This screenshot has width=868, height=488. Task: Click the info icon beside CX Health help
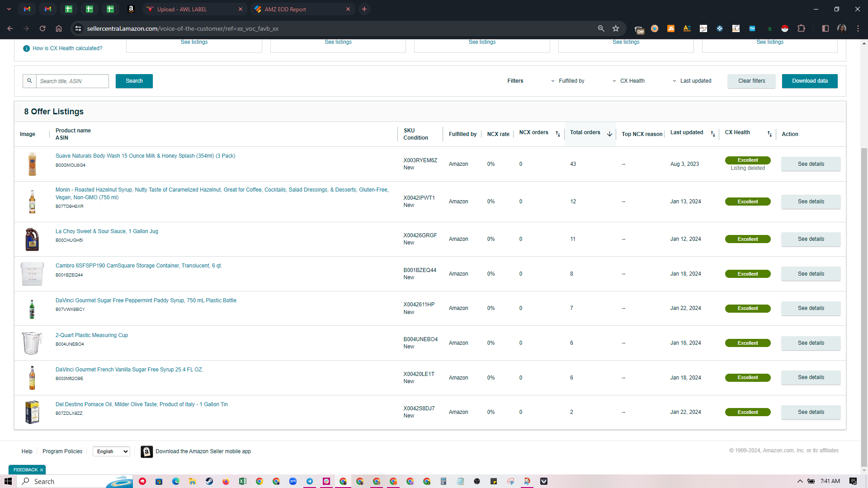[x=26, y=48]
